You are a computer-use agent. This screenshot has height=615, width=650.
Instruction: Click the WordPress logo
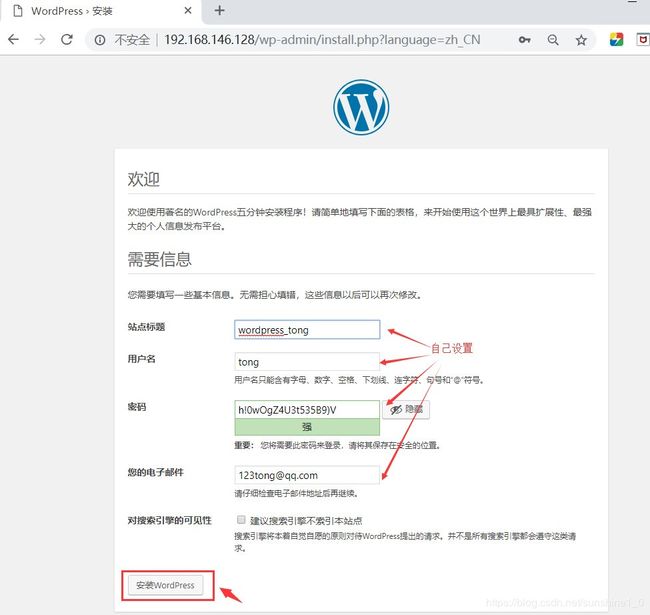point(361,107)
